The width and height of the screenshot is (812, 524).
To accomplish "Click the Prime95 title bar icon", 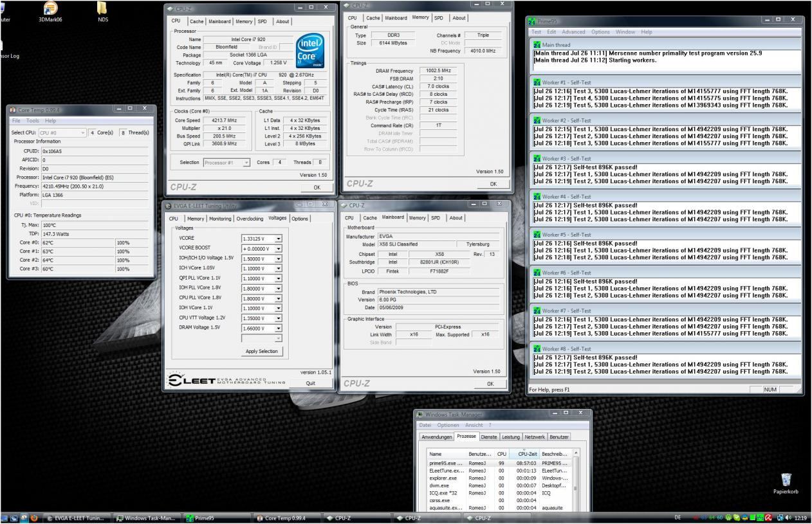I will [x=532, y=21].
